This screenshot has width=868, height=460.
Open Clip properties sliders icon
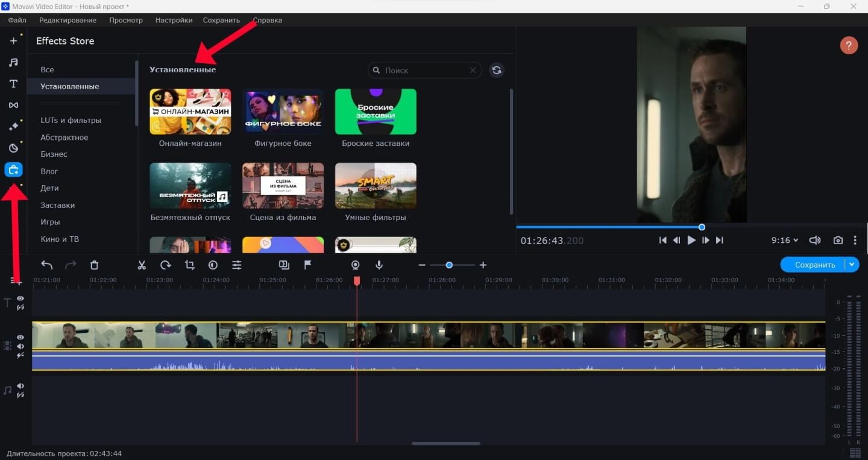pos(237,265)
